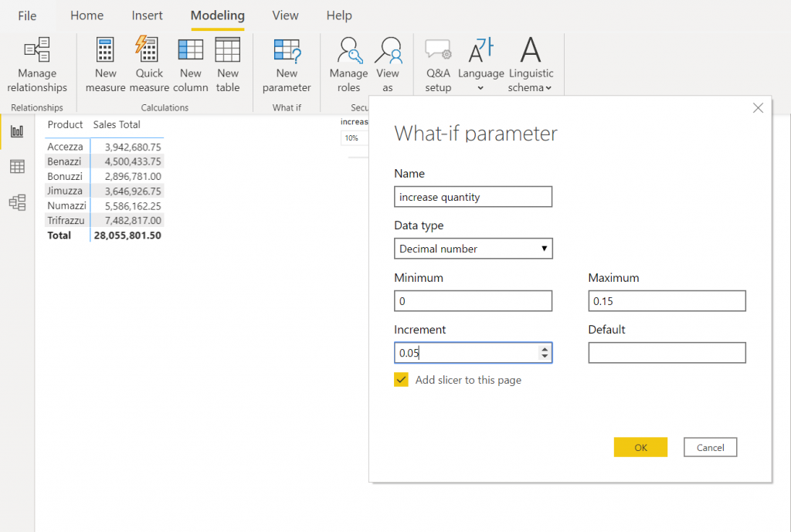Open Data view from left sidebar

tap(17, 167)
